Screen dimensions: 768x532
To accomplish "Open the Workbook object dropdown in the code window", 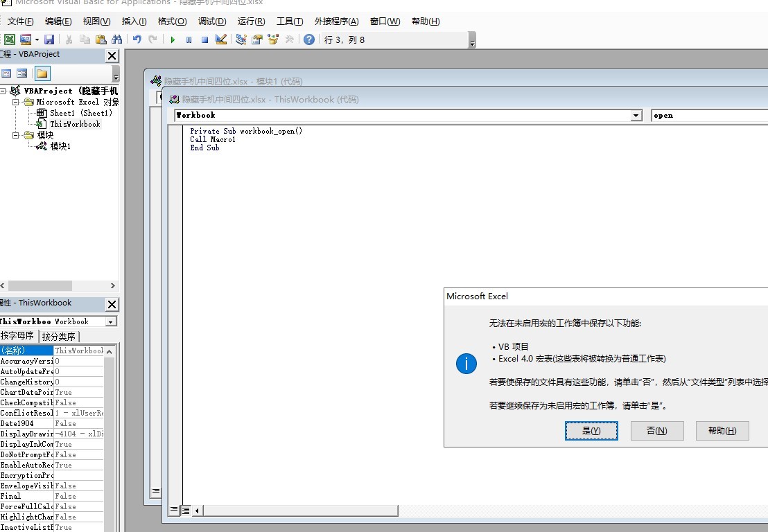I will (636, 116).
